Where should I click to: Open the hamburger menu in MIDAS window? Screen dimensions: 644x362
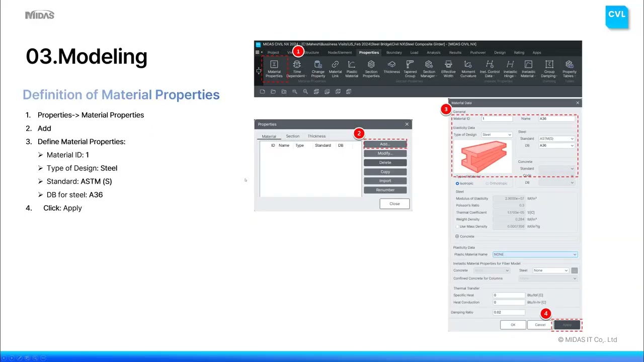[x=257, y=52]
